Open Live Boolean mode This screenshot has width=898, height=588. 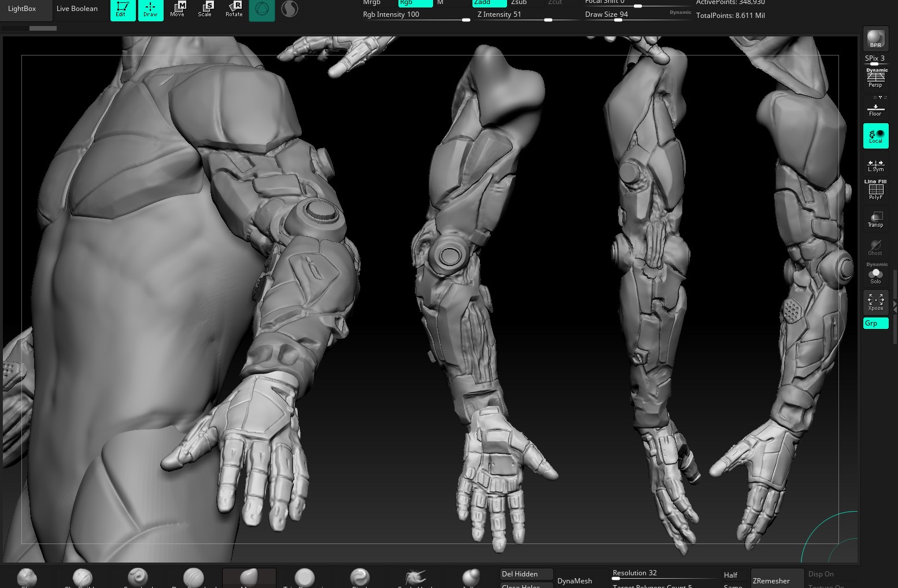[77, 9]
